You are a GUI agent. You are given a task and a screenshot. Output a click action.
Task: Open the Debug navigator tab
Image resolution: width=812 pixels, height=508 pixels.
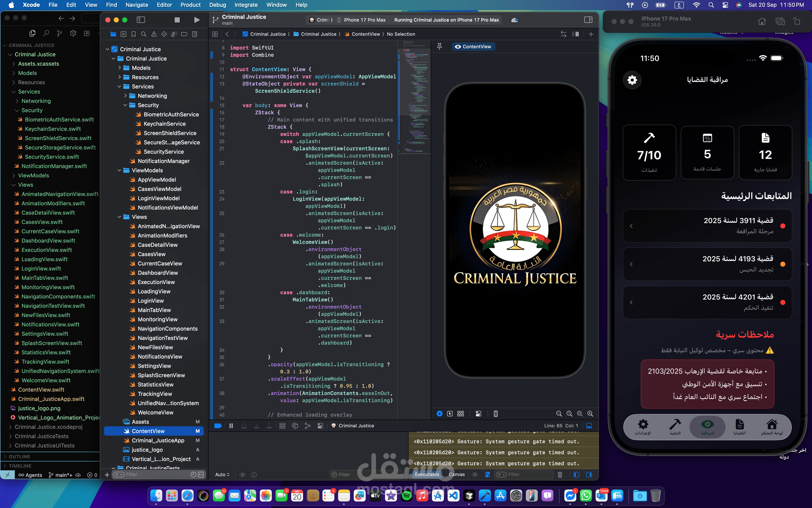174,34
